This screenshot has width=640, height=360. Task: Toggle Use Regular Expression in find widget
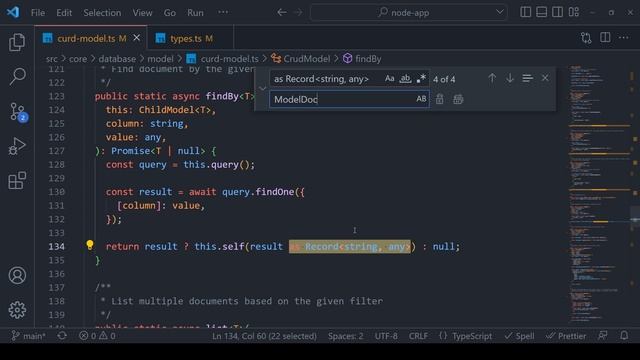click(x=421, y=78)
